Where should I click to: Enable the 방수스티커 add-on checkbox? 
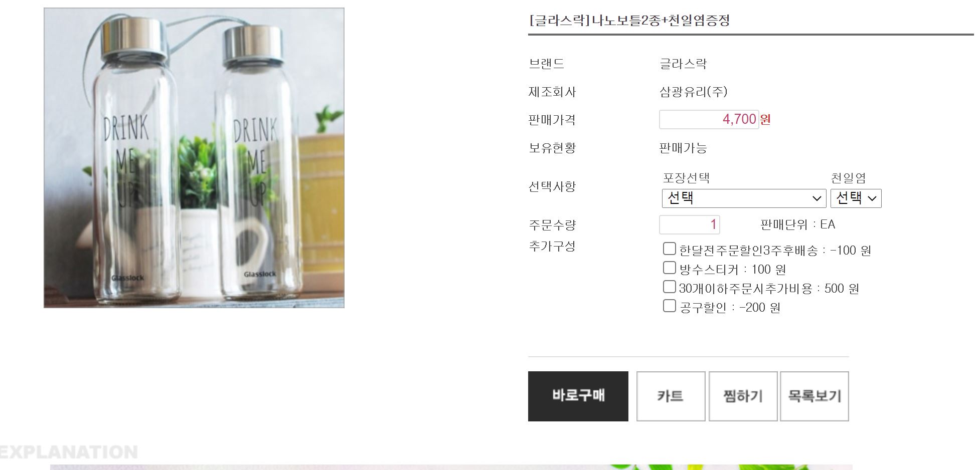coord(669,268)
